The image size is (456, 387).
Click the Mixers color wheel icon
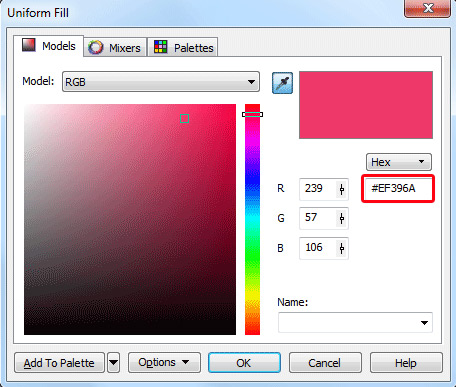(96, 47)
